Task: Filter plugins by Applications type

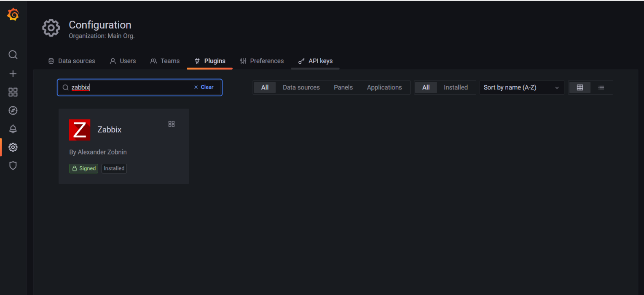Action: 384,87
